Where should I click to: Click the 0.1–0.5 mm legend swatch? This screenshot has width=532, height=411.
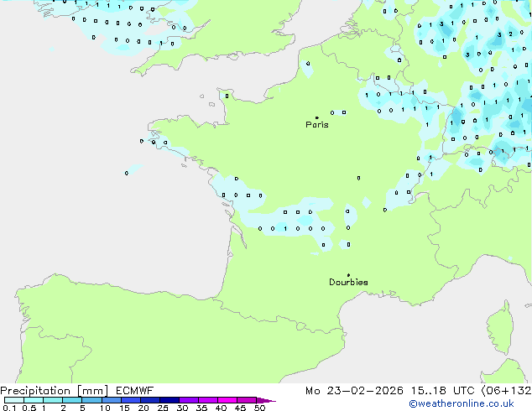pyautogui.click(x=14, y=400)
